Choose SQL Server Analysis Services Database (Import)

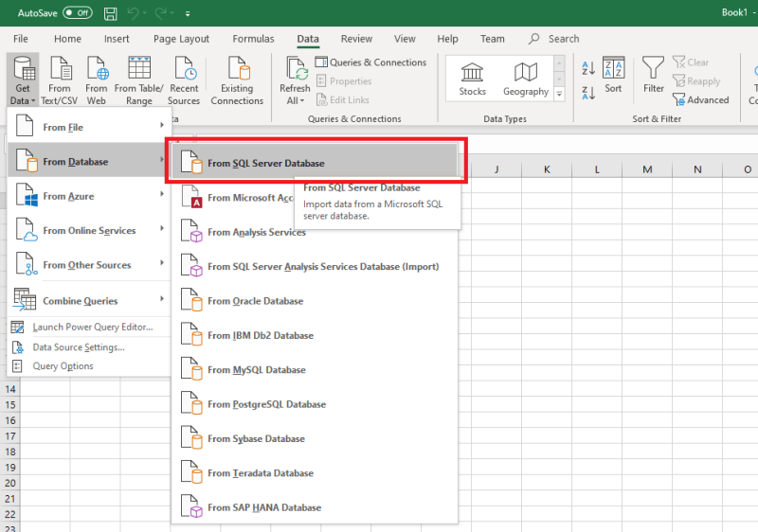pos(315,267)
